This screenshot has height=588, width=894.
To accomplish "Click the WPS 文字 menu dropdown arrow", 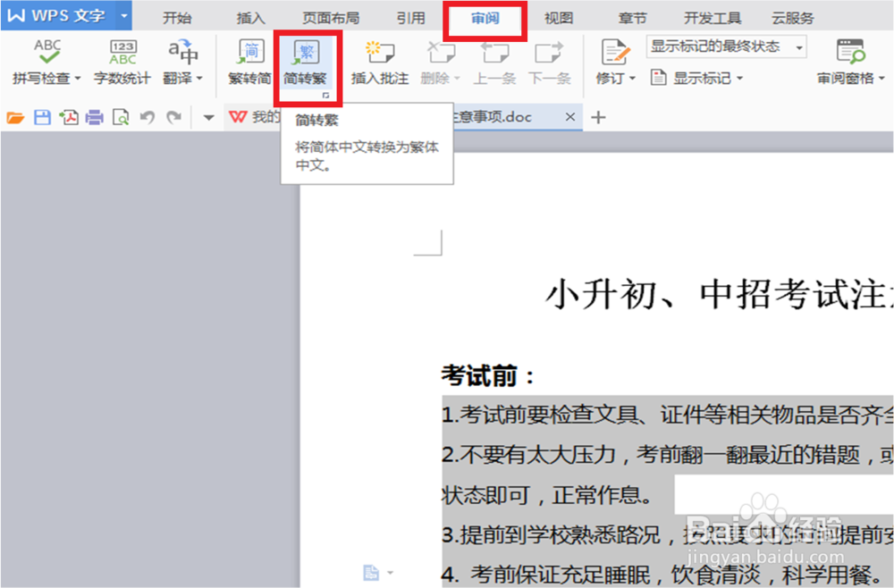I will click(123, 15).
